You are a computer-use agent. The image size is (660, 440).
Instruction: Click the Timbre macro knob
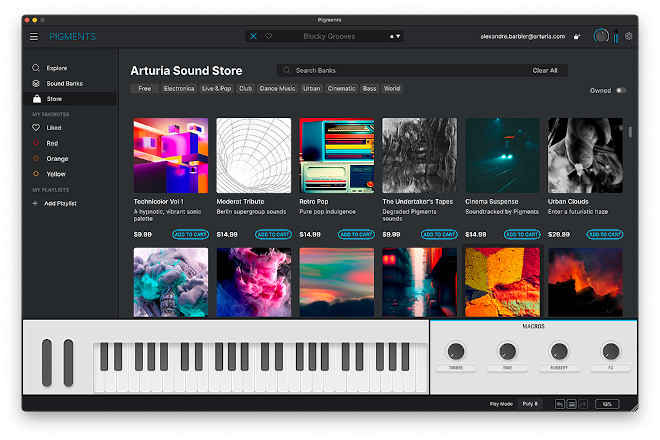456,351
